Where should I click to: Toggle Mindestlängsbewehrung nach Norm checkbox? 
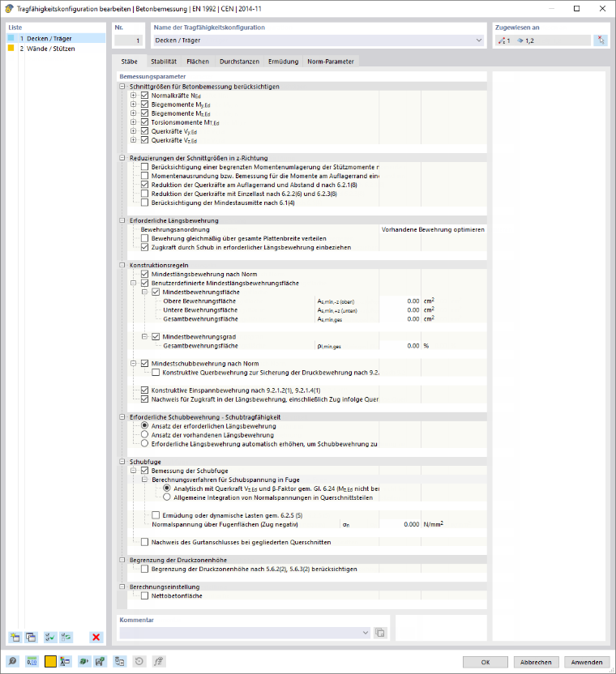pyautogui.click(x=144, y=274)
